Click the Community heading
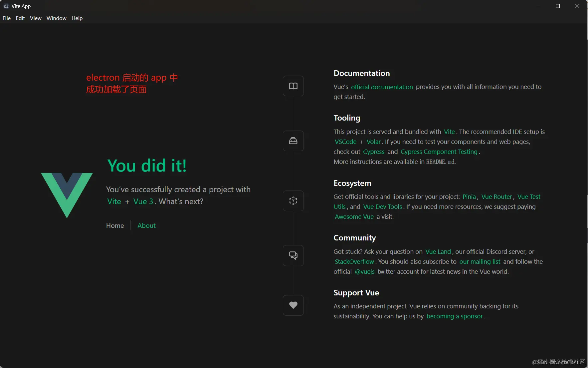 pyautogui.click(x=355, y=238)
